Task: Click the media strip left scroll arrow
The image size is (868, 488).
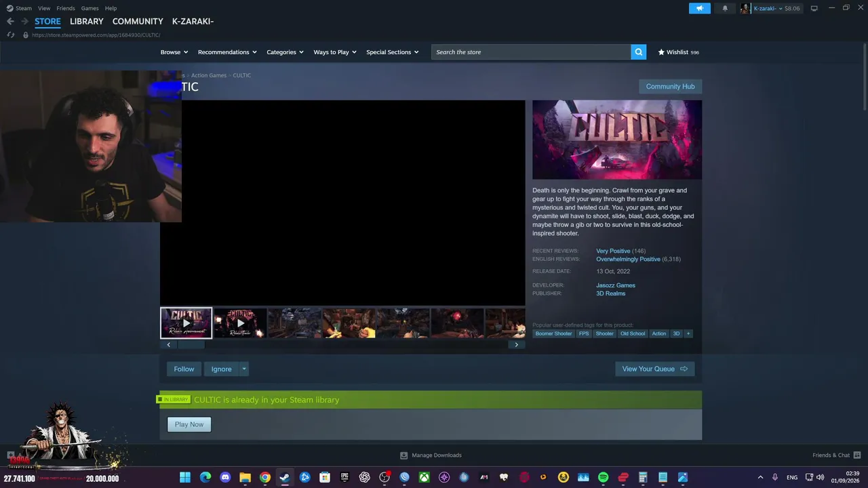Action: [169, 344]
